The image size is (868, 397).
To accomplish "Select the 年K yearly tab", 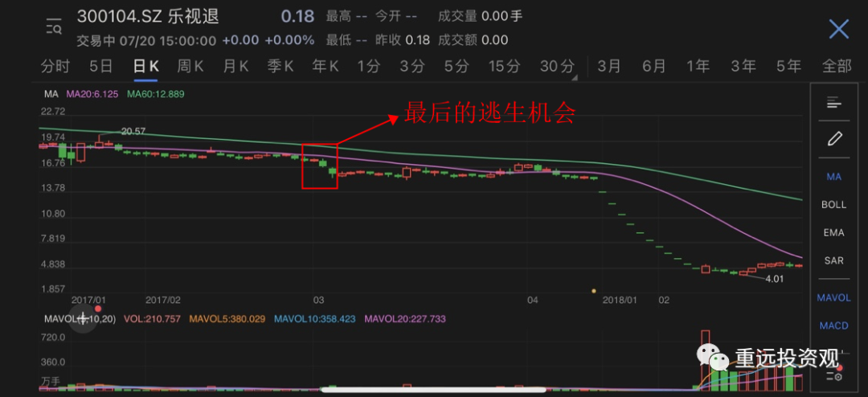I will pos(325,67).
